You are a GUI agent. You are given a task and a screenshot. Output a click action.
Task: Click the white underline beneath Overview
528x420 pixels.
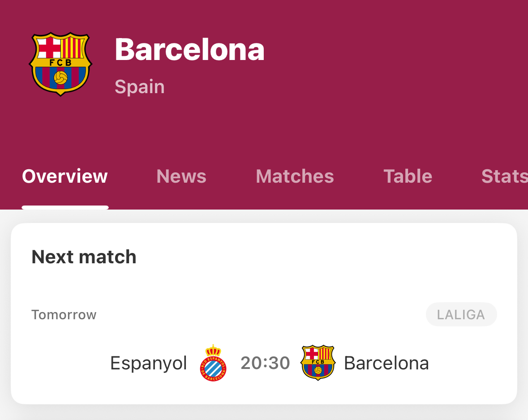65,207
